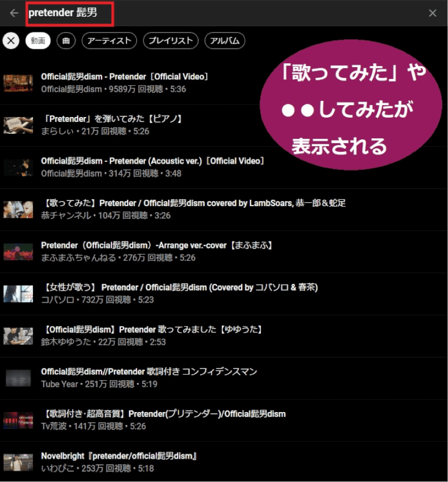Toggle the アーティスト filter chip
Viewport: 448px width, 482px height.
[109, 41]
